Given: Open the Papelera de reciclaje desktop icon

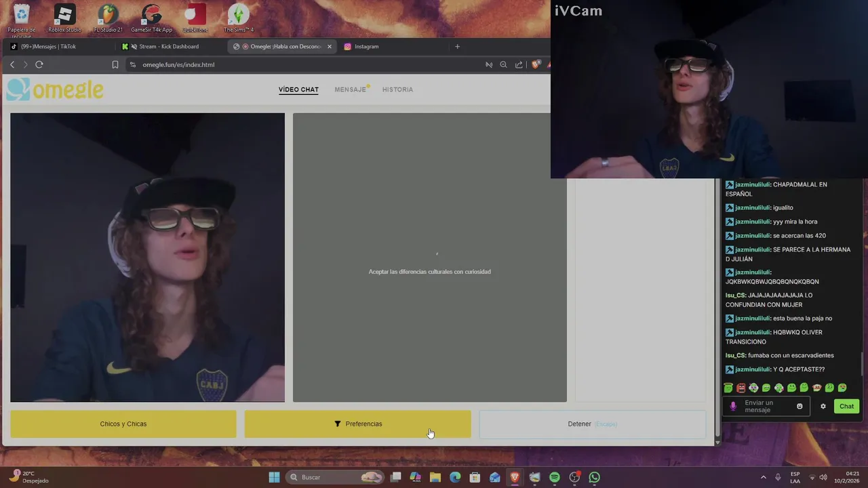Looking at the screenshot, I should click(x=22, y=18).
